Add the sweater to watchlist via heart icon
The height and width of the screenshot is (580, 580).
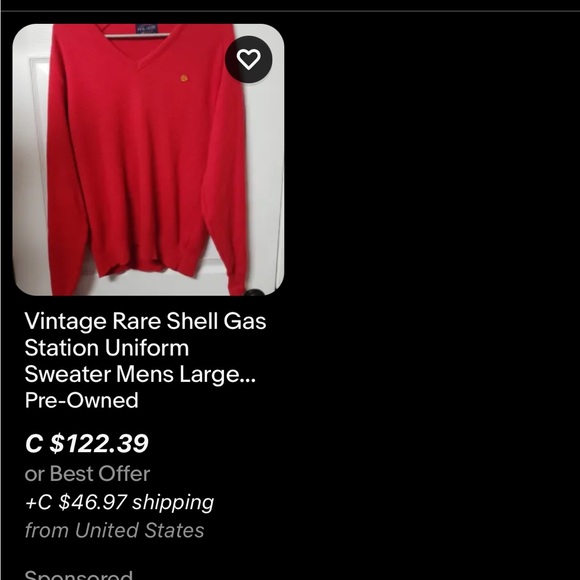click(249, 59)
